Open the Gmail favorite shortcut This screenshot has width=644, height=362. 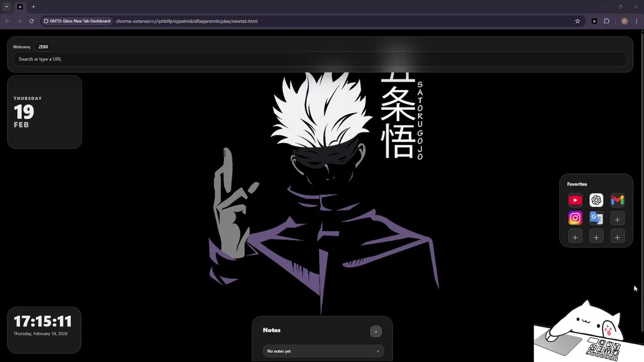tap(617, 200)
